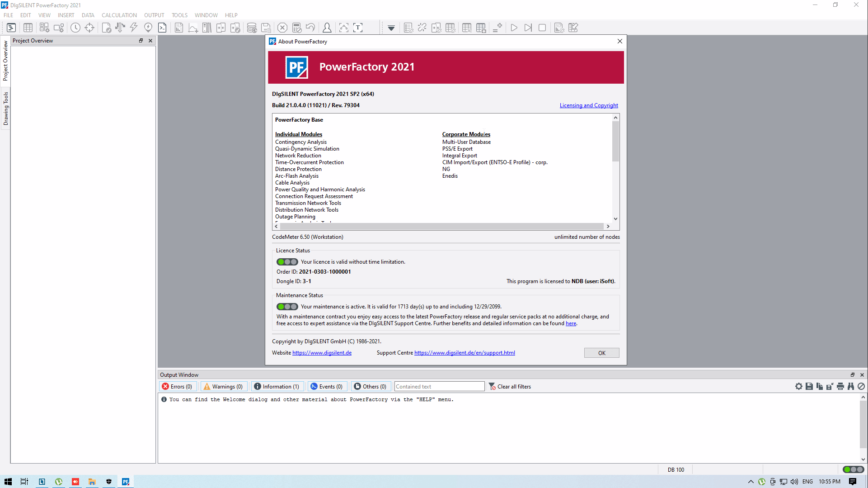Open the CALCULATION menu
Image resolution: width=868 pixels, height=488 pixels.
[119, 15]
